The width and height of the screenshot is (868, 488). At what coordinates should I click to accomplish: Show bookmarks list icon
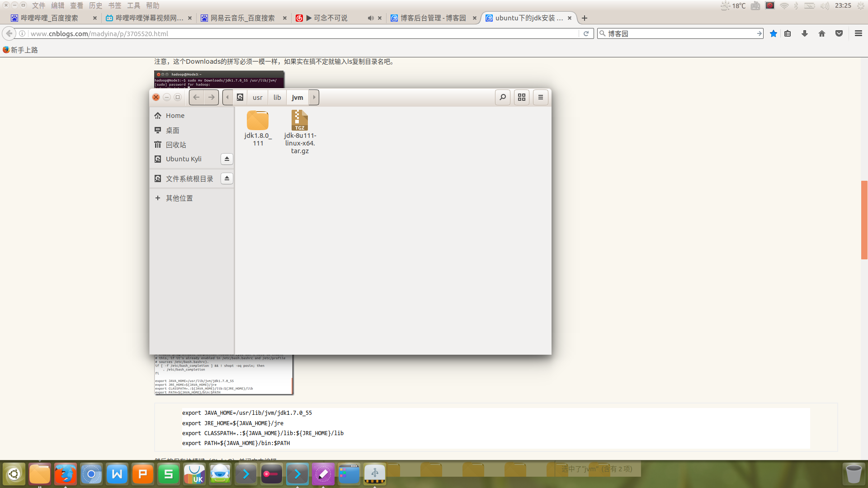click(788, 33)
